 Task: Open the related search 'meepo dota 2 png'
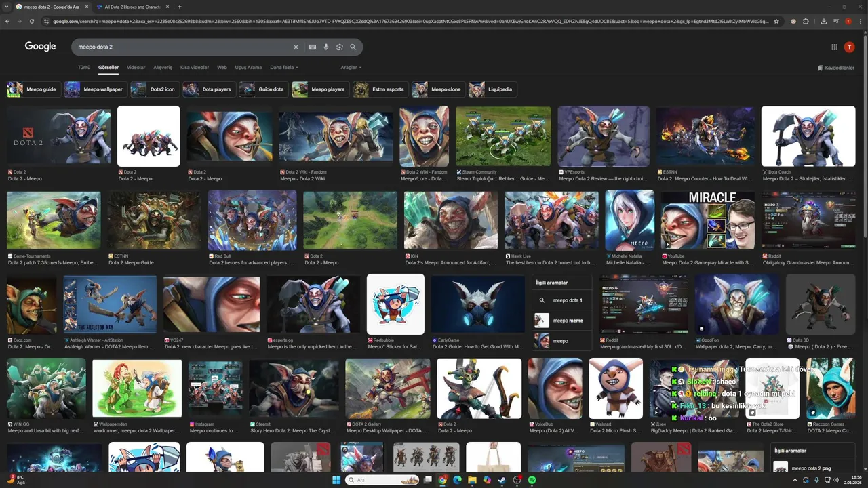(x=814, y=468)
